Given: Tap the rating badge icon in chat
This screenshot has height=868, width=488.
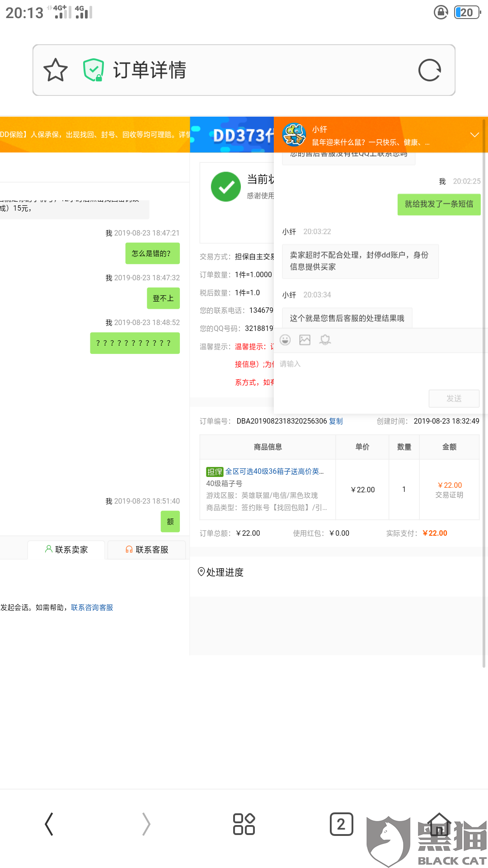Looking at the screenshot, I should [x=325, y=340].
